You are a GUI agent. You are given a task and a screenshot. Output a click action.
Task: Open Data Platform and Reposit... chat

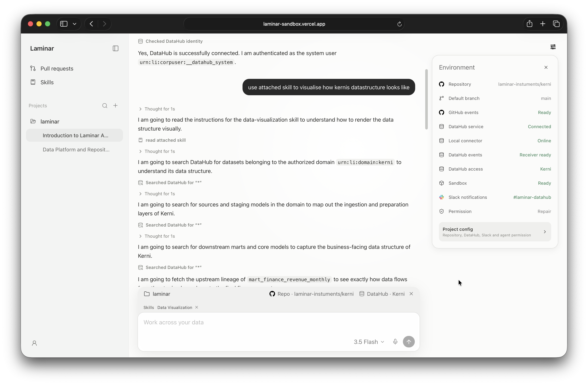[74, 150]
